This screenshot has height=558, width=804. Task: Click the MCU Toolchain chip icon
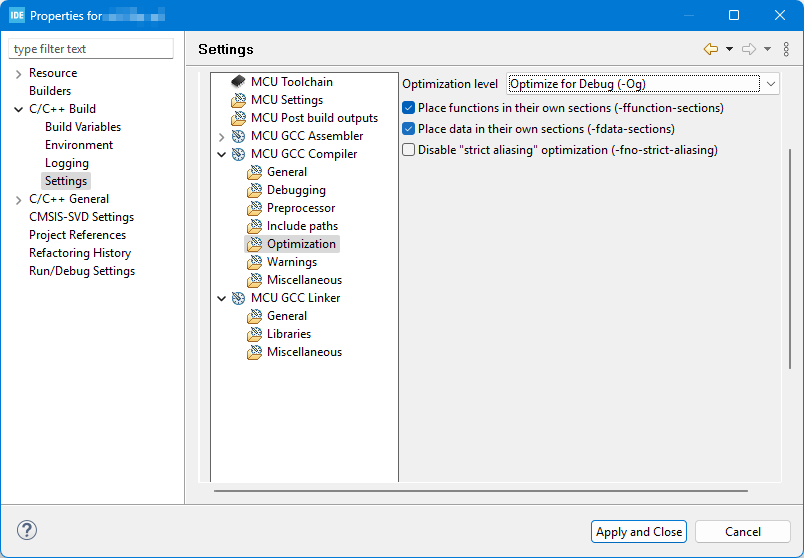click(x=238, y=82)
